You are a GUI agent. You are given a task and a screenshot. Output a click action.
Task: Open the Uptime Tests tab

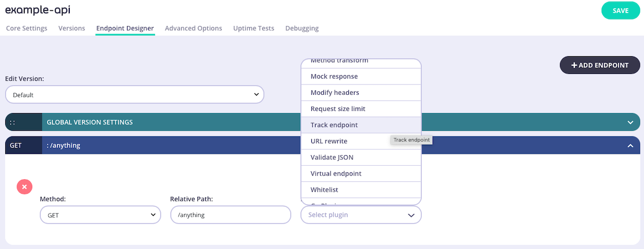tap(254, 28)
